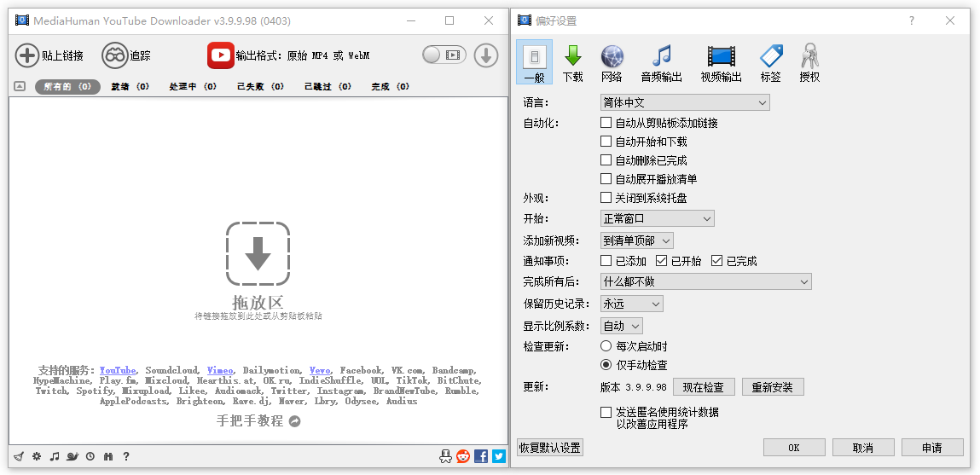
Task: Click the snail speed limit icon
Action: click(72, 456)
